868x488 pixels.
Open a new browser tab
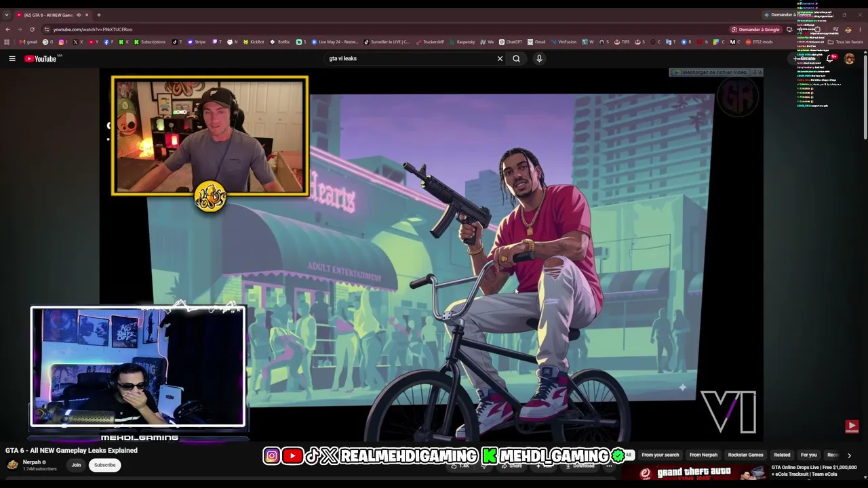pos(98,15)
